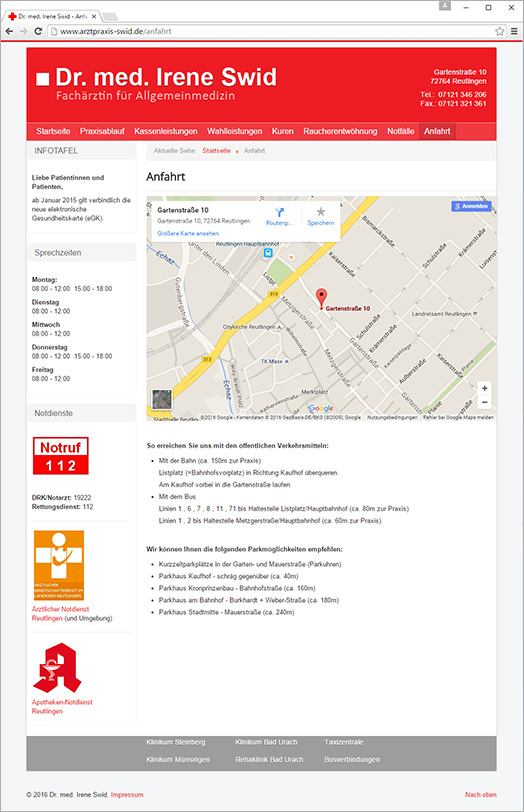The image size is (524, 812).
Task: Open the Größere Karte ansehen link
Action: point(188,234)
